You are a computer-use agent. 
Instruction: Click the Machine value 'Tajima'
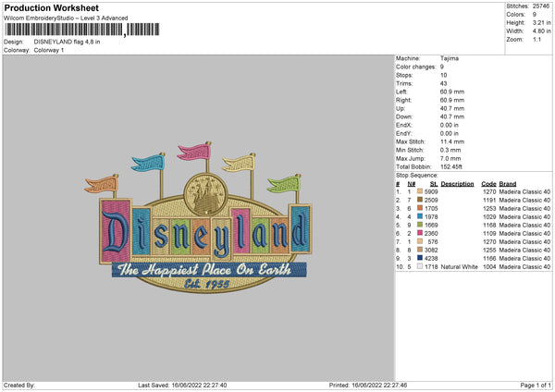coord(450,58)
